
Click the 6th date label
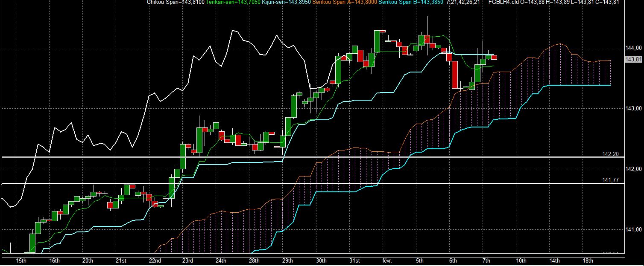453,260
